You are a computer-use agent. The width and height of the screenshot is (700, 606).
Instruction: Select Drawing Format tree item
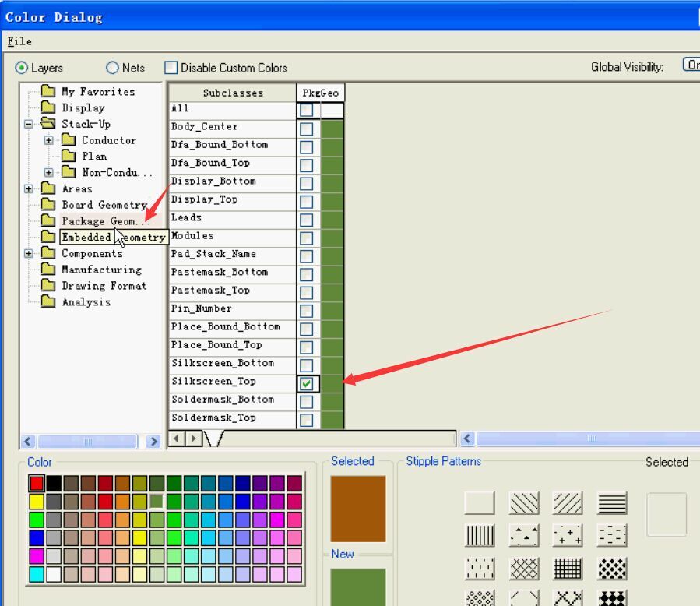(x=104, y=285)
